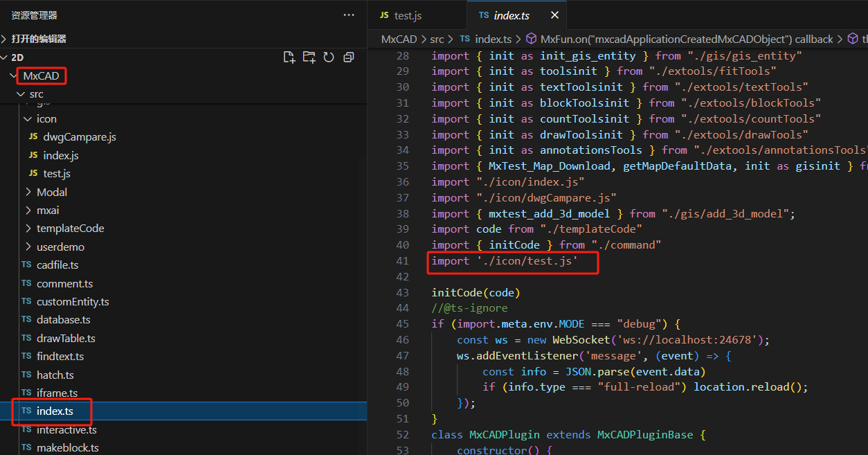Click the src breadcrumb segment
The width and height of the screenshot is (868, 455).
[436, 39]
